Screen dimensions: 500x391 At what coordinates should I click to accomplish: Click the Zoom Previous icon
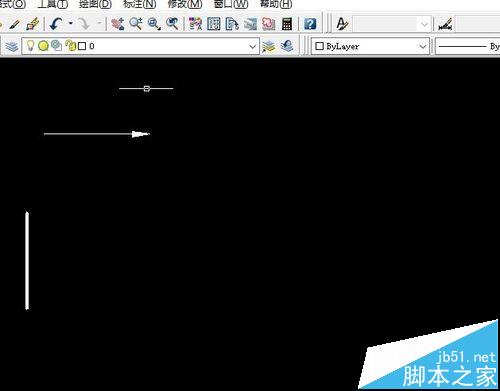pos(172,24)
